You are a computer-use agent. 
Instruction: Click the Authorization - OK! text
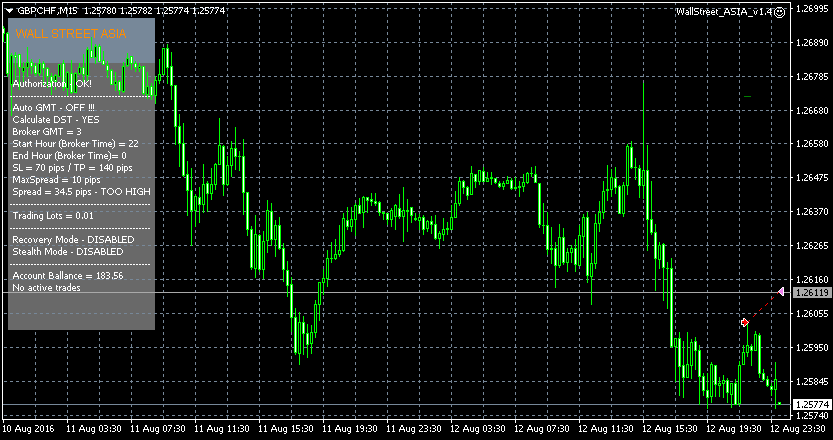click(x=52, y=84)
